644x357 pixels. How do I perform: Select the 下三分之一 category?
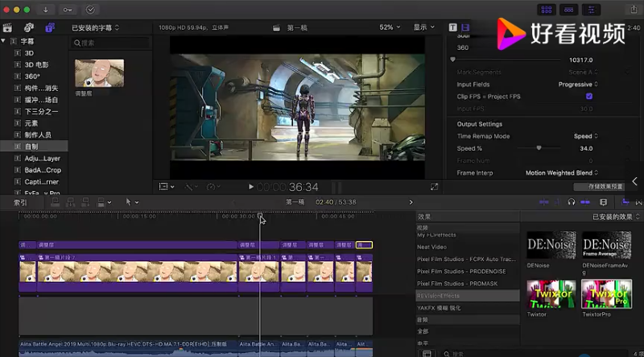41,111
